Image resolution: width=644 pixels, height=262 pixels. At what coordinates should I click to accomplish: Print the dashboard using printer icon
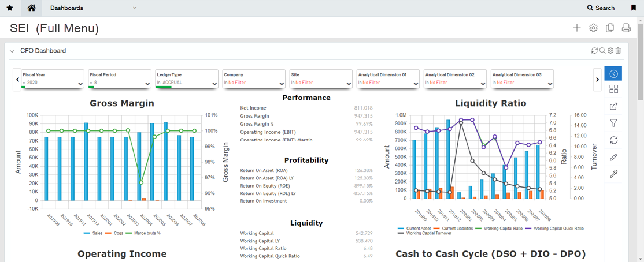pos(626,28)
